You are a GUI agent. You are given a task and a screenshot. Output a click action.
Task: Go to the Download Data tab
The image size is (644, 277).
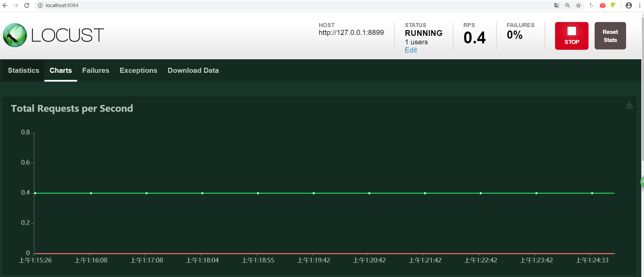(193, 70)
